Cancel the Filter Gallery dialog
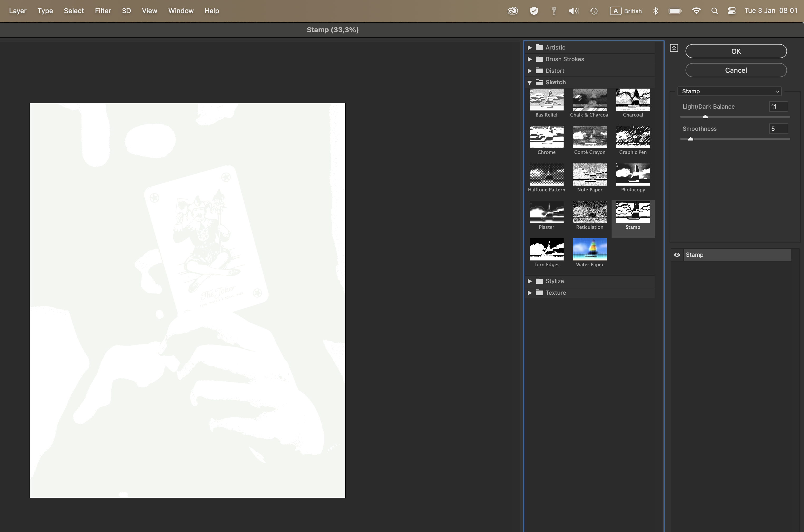The height and width of the screenshot is (532, 804). click(x=736, y=70)
